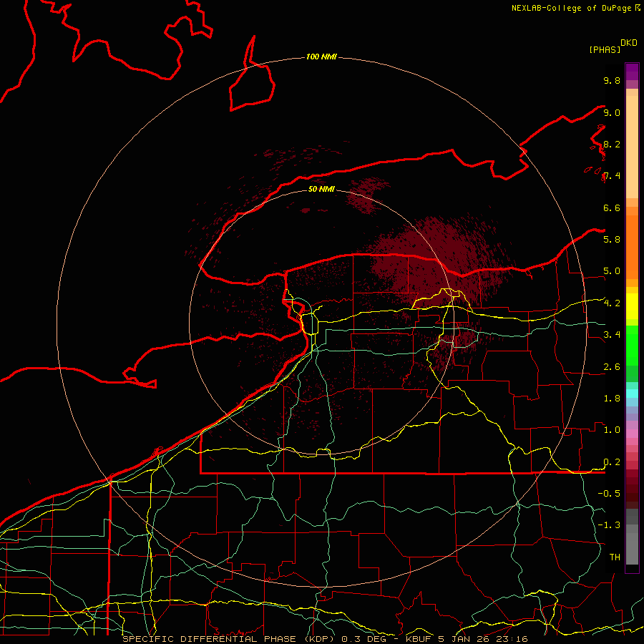
Task: Select the 5.8 value on the scale
Action: (x=612, y=239)
